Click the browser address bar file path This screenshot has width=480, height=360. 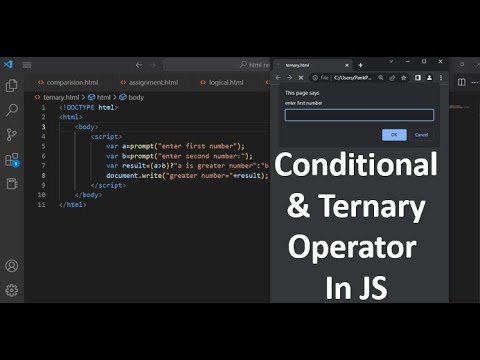tap(353, 78)
